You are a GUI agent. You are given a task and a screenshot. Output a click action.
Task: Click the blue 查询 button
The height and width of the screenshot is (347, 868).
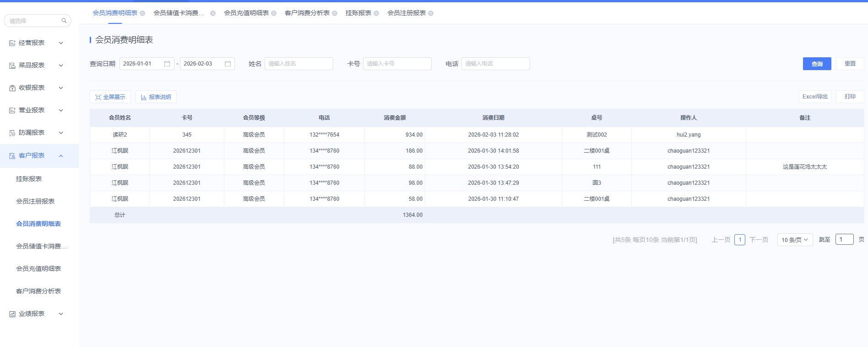click(817, 64)
